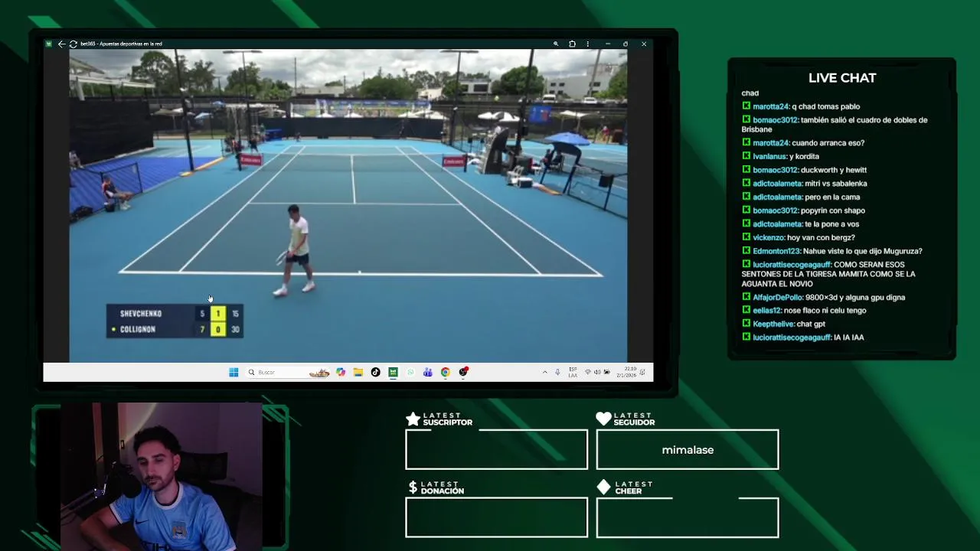
Task: Open the zoom magnifier in bet365 title bar
Action: [x=556, y=44]
